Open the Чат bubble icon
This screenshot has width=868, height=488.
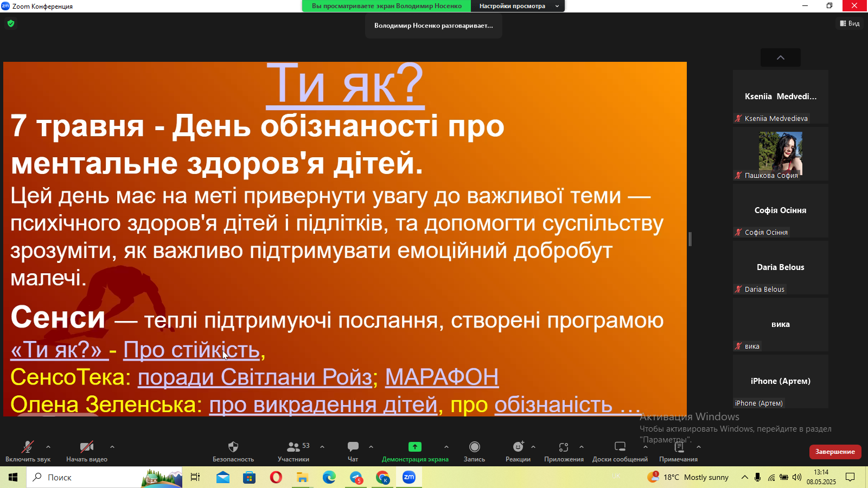pos(353,447)
